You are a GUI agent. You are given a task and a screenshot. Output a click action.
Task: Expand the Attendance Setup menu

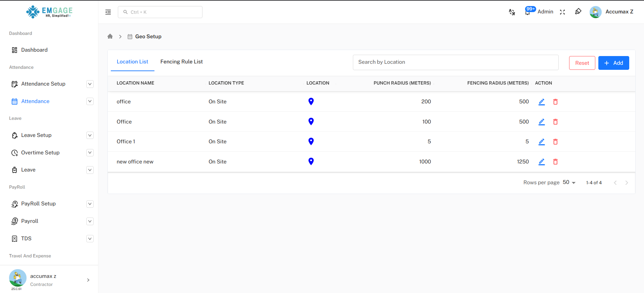click(90, 84)
